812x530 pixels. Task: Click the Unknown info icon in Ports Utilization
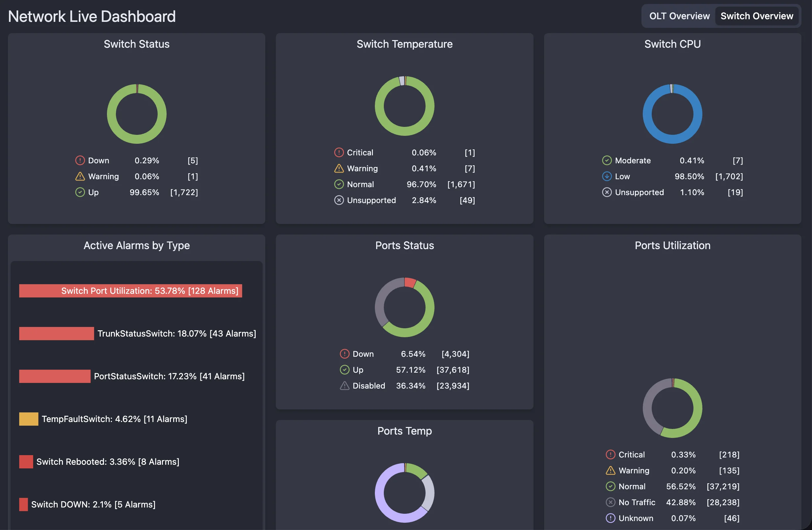coord(610,518)
